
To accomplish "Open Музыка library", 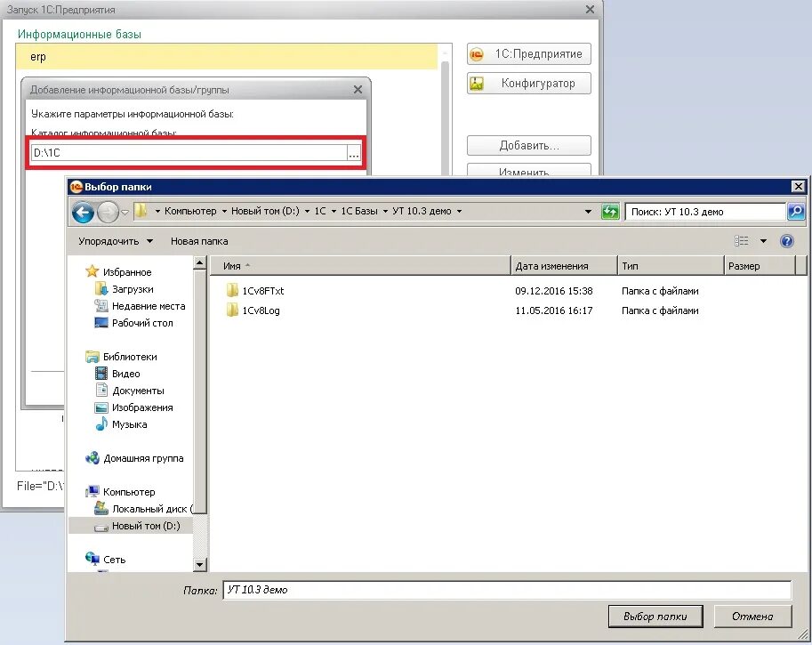I will (x=121, y=424).
